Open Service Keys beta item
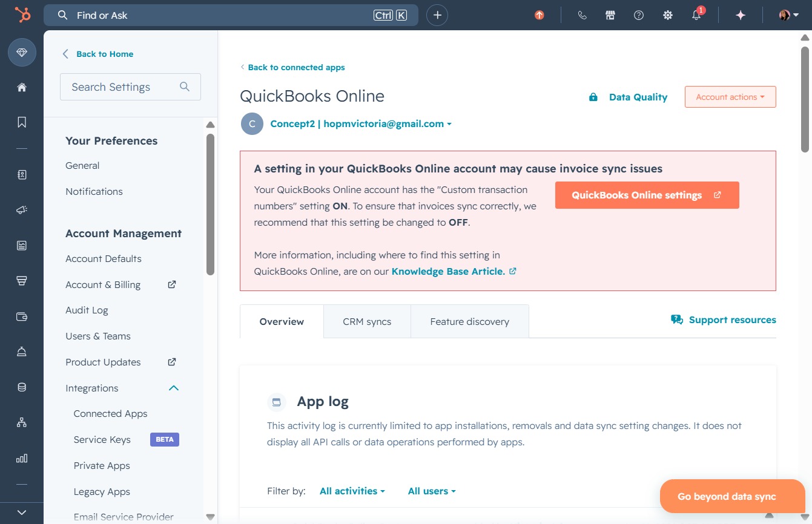This screenshot has width=812, height=524. pos(102,440)
